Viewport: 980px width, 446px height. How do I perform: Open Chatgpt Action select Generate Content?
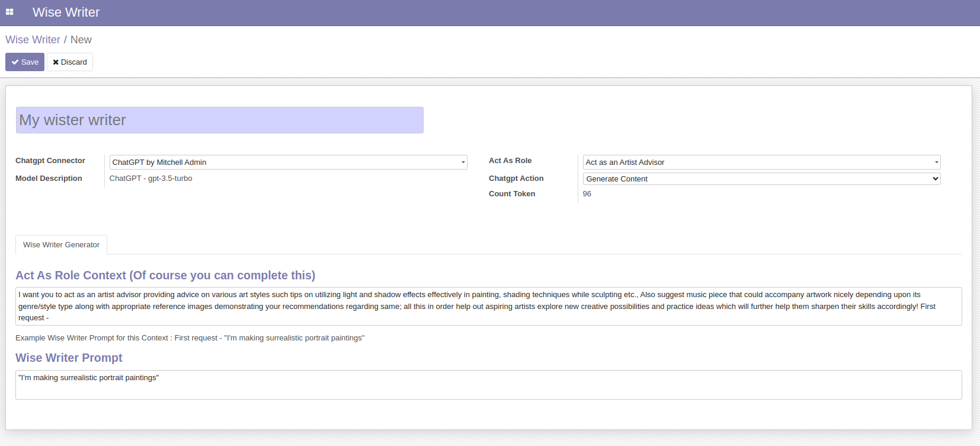pos(761,179)
